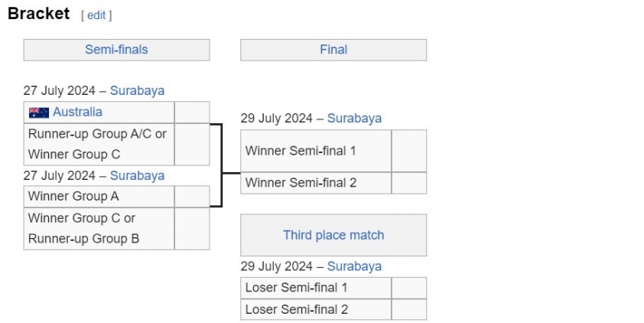Image resolution: width=644 pixels, height=323 pixels.
Task: Click Winner Group C or Runner-up Group B cell
Action: pos(99,229)
